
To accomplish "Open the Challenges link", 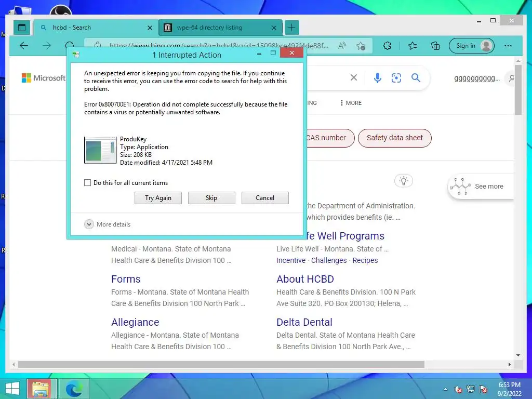I will click(x=329, y=260).
